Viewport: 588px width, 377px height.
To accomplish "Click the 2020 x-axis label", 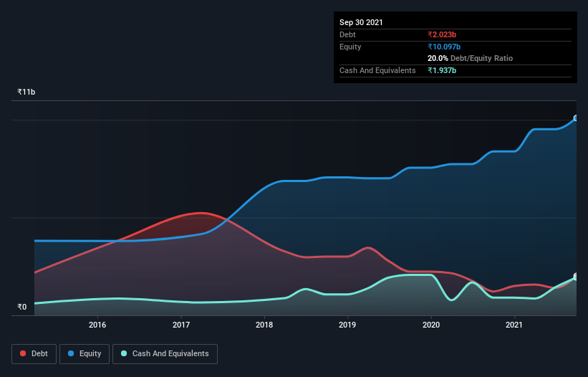I will [431, 325].
